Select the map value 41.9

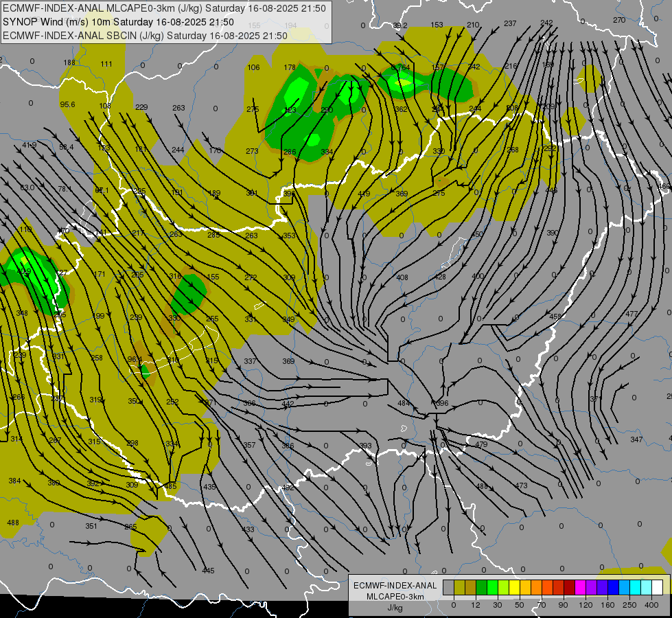click(29, 146)
